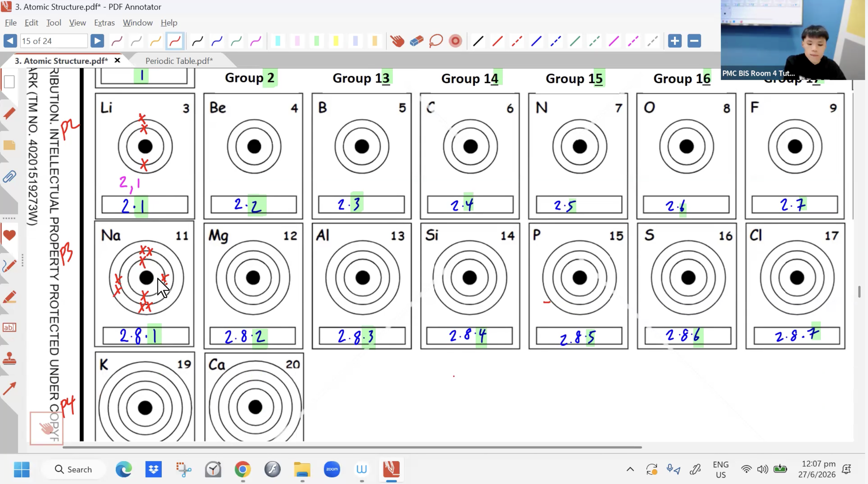Select the magenta curved pen preset
Image resolution: width=868 pixels, height=484 pixels.
pyautogui.click(x=256, y=41)
